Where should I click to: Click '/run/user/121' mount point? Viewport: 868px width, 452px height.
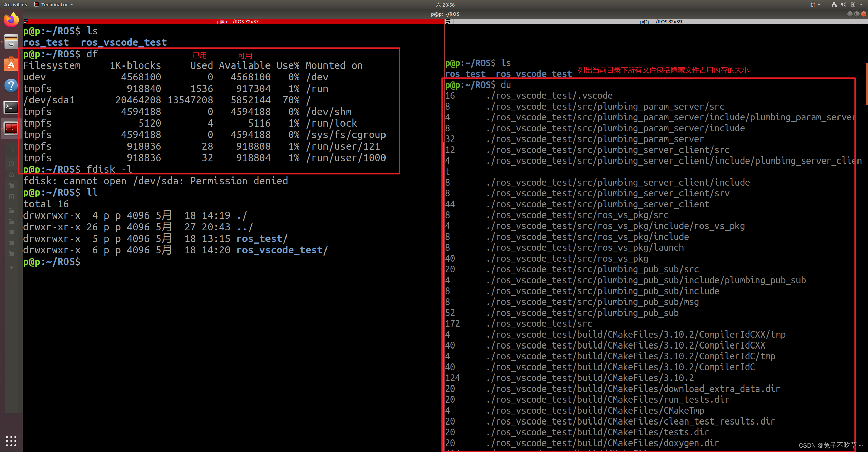coord(343,146)
